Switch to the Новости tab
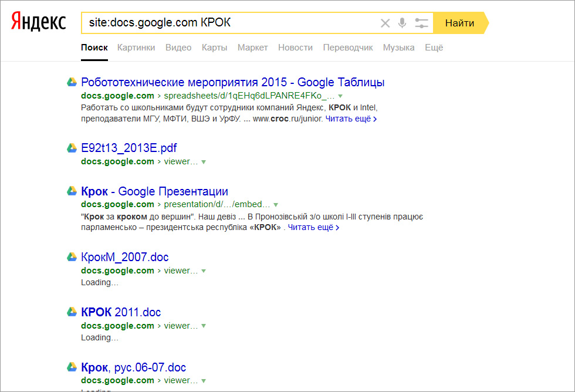Image resolution: width=575 pixels, height=392 pixels. 295,48
